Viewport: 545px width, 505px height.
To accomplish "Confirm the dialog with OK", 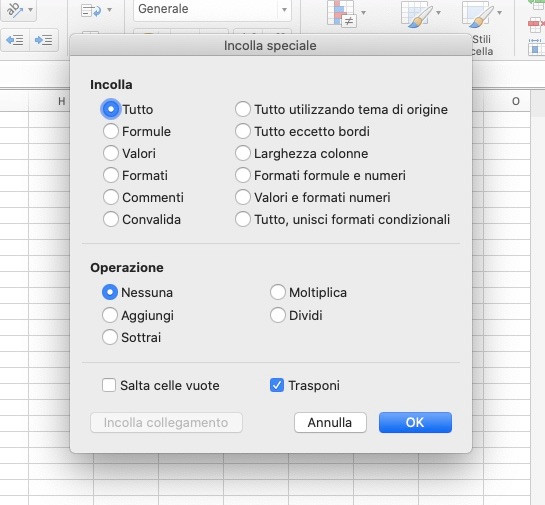I will pos(415,422).
